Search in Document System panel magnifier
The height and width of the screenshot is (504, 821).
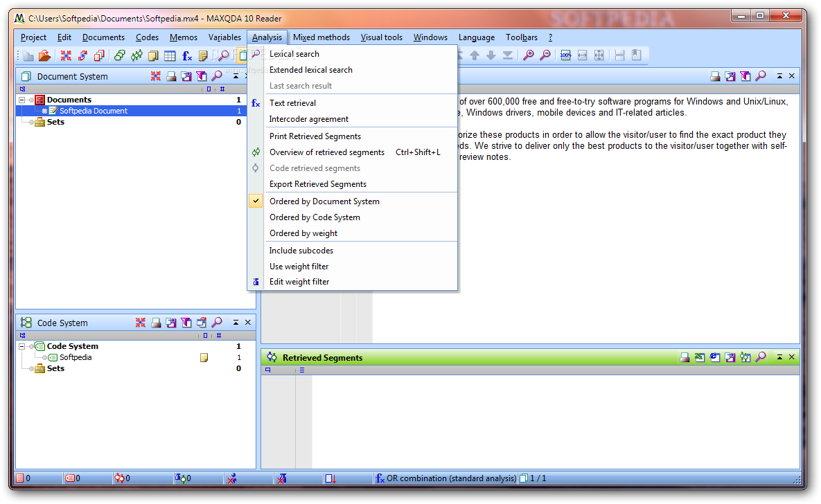point(217,76)
